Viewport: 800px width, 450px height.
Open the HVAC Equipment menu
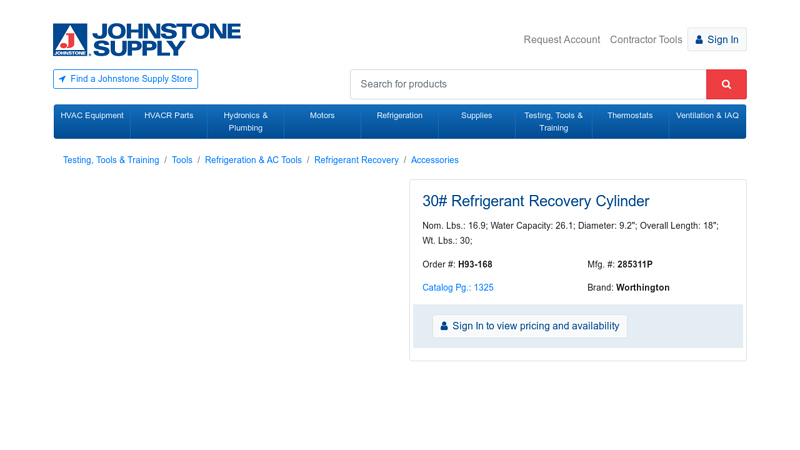tap(92, 121)
